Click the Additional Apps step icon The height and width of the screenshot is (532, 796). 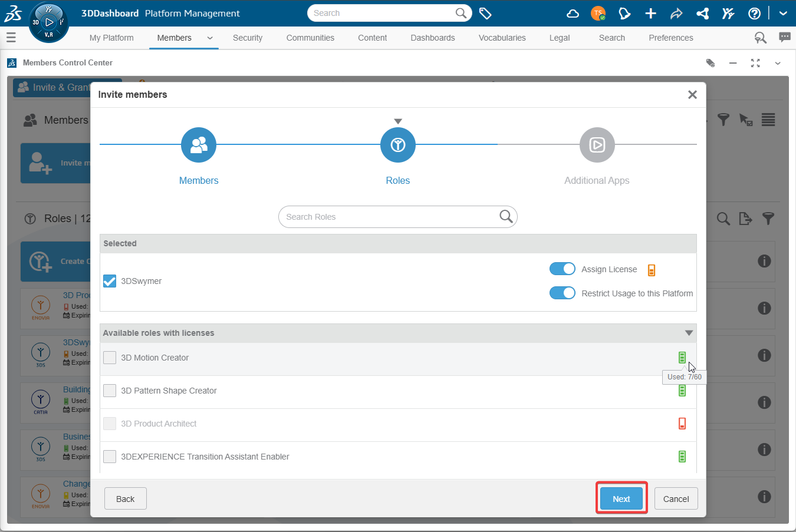(x=597, y=145)
